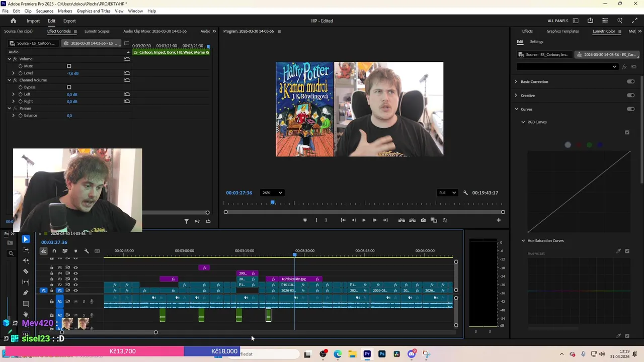The height and width of the screenshot is (362, 644).
Task: Toggle timeline closed captions CC icon
Action: click(x=97, y=251)
